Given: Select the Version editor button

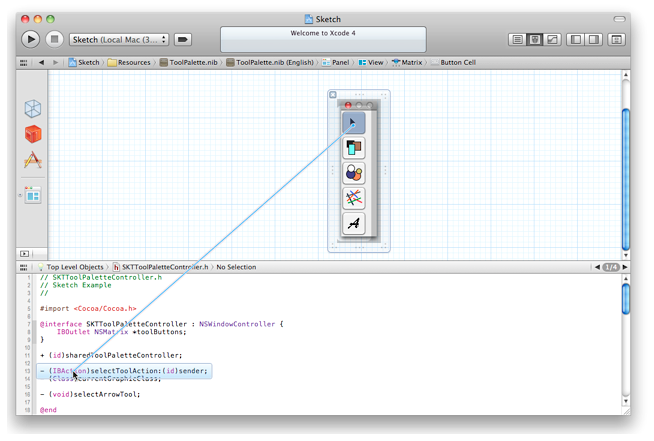Looking at the screenshot, I should [x=552, y=40].
